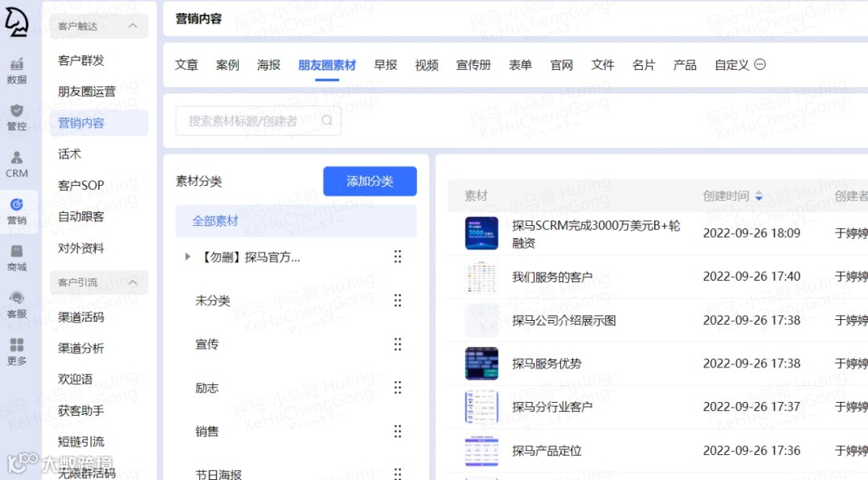Viewport: 868px width, 480px height.
Task: Click the 添加分类 button
Action: pos(370,181)
